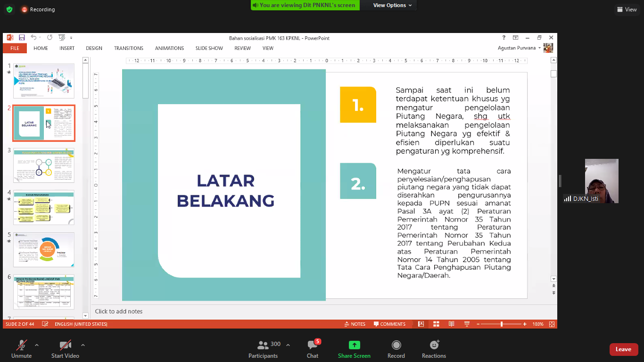Toggle the Notes pane in status bar
Viewport: 644px width, 362px height.
[355, 324]
